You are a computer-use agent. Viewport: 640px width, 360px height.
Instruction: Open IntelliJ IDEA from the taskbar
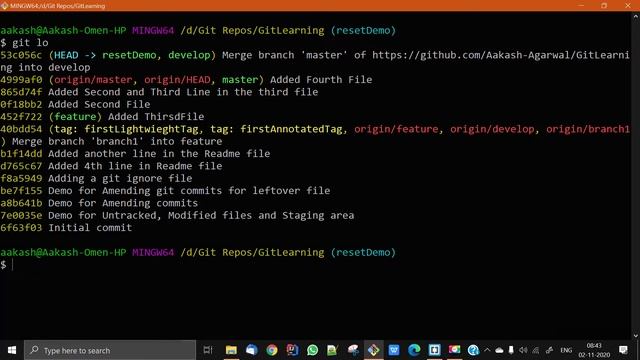(x=292, y=350)
